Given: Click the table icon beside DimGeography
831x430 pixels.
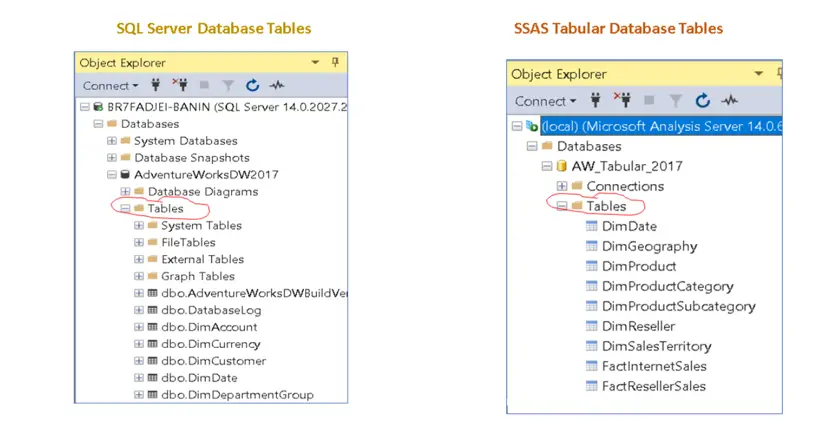Looking at the screenshot, I should [x=591, y=246].
